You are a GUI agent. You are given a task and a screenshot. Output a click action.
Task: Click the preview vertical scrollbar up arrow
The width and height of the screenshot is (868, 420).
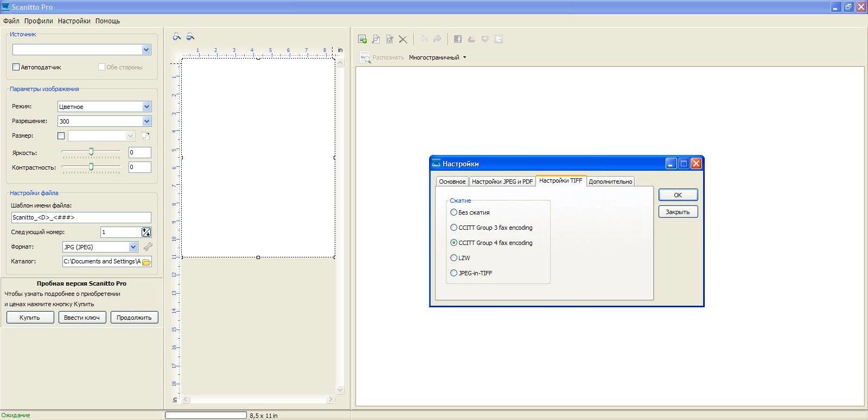[x=340, y=63]
